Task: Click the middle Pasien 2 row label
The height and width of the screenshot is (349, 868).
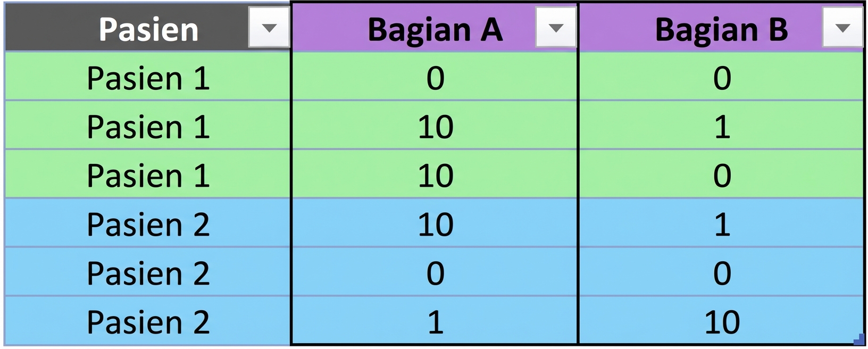Action: click(x=146, y=272)
